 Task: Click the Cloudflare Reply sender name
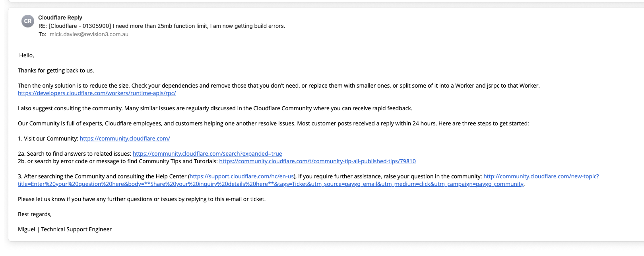click(x=60, y=18)
